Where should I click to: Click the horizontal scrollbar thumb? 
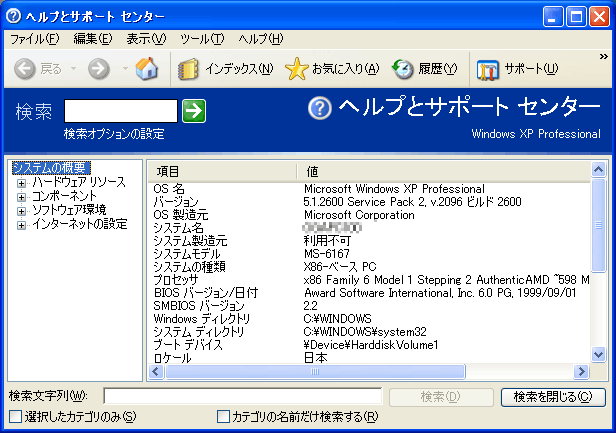point(315,371)
